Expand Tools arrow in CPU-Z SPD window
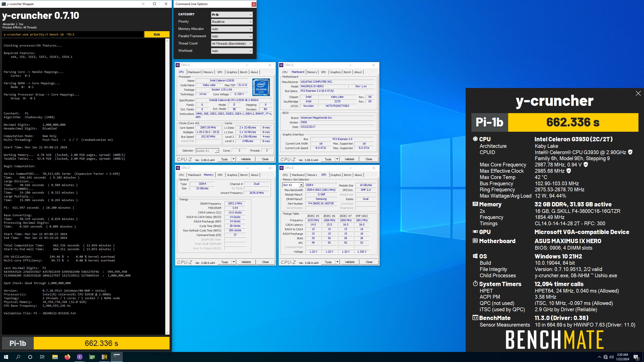The height and width of the screenshot is (362, 644). click(337, 262)
